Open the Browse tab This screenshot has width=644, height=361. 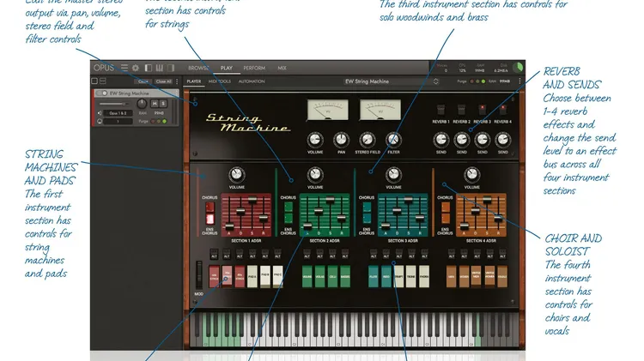(198, 68)
